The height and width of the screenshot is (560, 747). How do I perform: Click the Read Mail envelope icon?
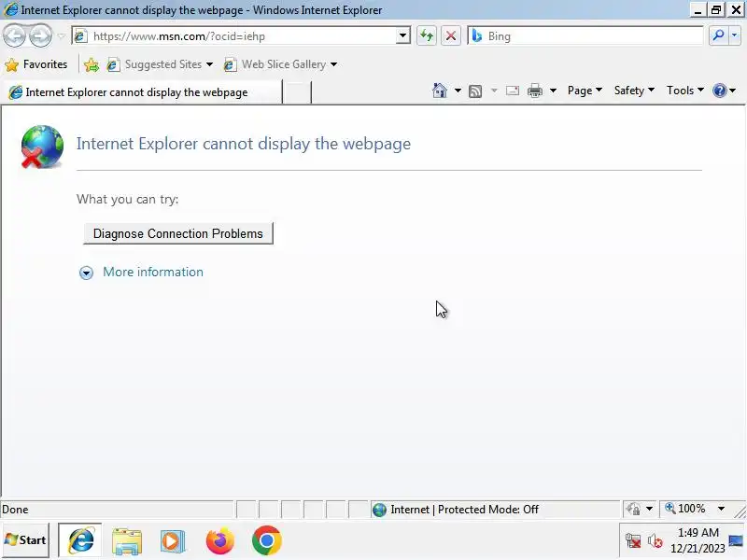pos(513,91)
